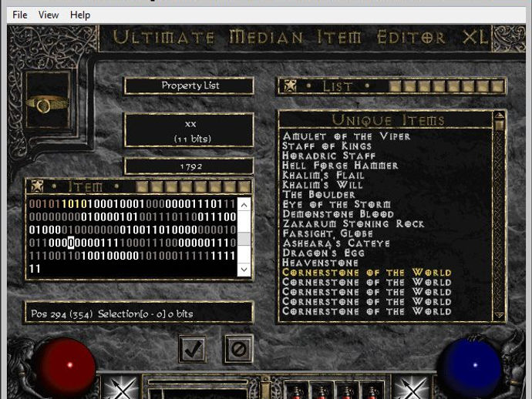Click first gold square in List header
This screenshot has width=532, height=399.
(x=395, y=86)
